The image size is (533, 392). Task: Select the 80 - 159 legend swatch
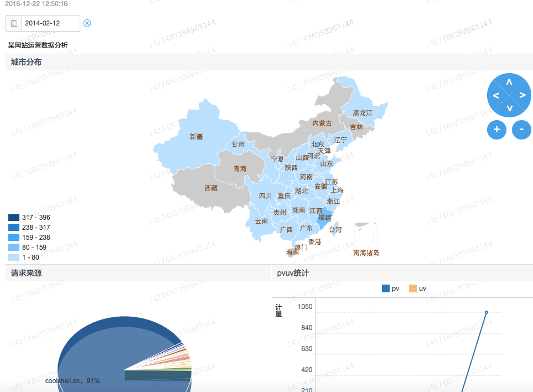tap(14, 247)
